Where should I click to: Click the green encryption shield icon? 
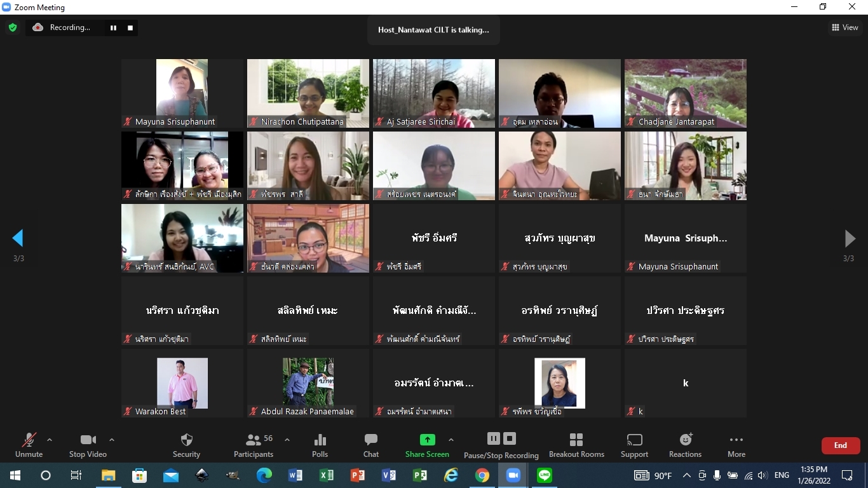(12, 27)
